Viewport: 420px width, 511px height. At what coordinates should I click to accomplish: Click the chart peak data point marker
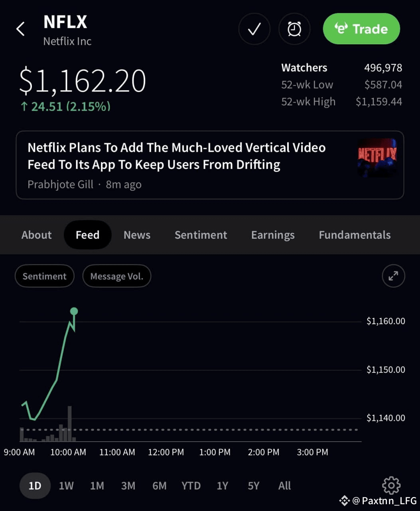pyautogui.click(x=74, y=311)
